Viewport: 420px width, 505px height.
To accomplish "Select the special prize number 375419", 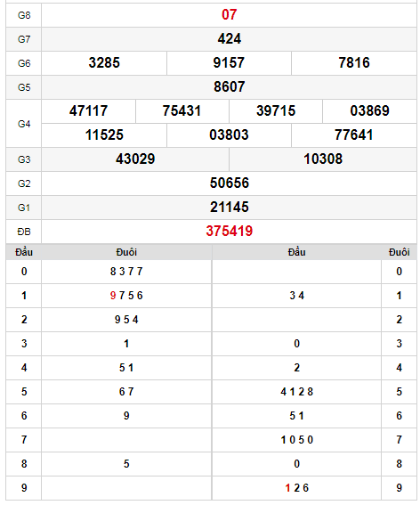I will coord(230,232).
